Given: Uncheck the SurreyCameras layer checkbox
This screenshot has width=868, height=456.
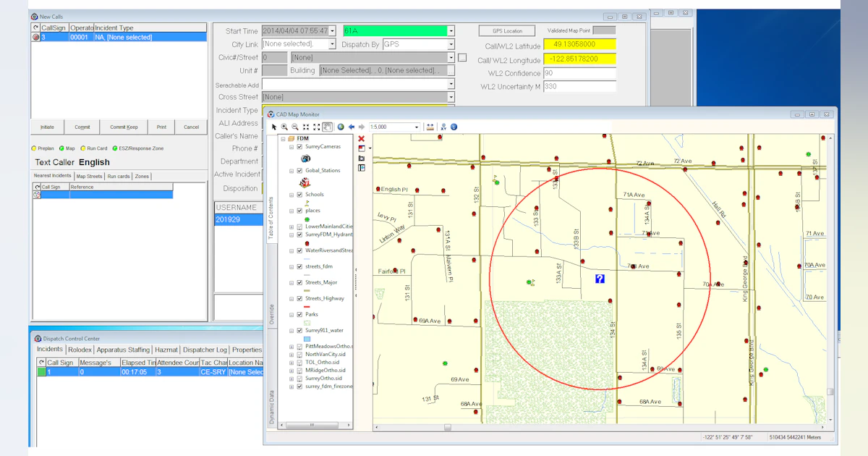Looking at the screenshot, I should (x=299, y=147).
